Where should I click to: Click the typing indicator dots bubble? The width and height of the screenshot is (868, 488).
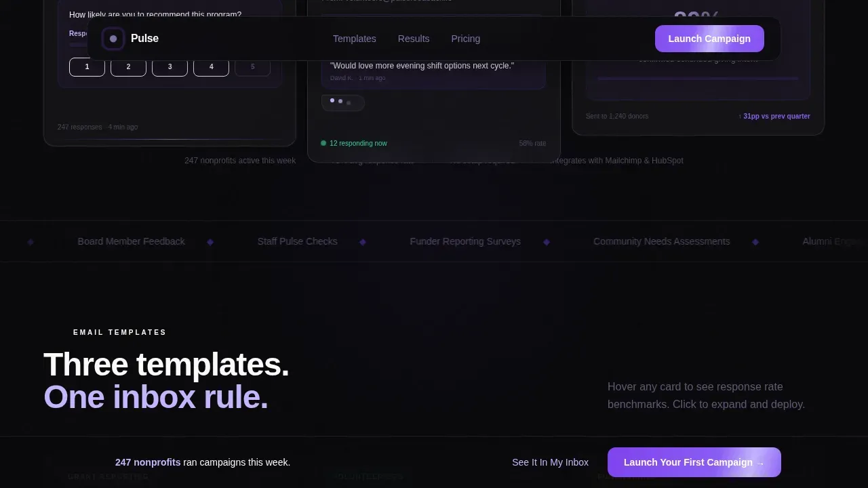[x=343, y=102]
